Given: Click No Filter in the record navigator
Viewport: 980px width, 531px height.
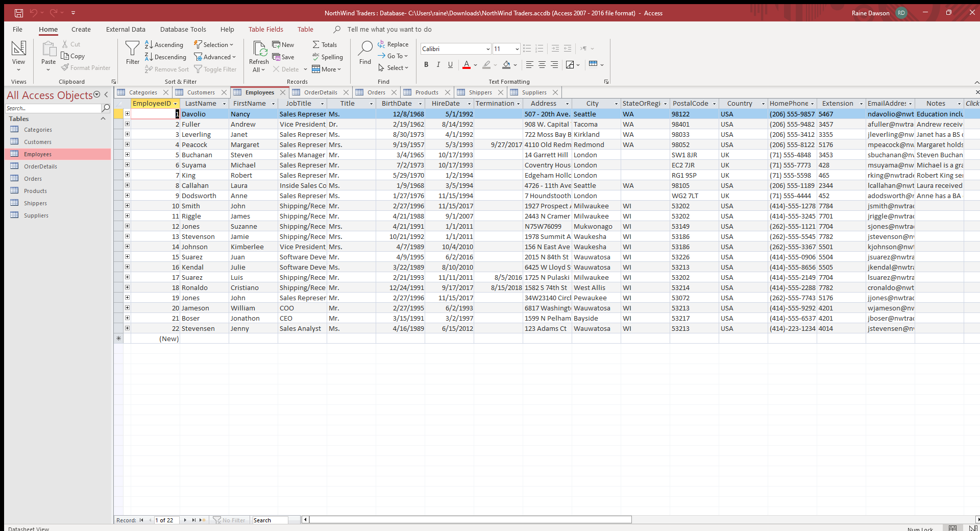Looking at the screenshot, I should (x=230, y=520).
